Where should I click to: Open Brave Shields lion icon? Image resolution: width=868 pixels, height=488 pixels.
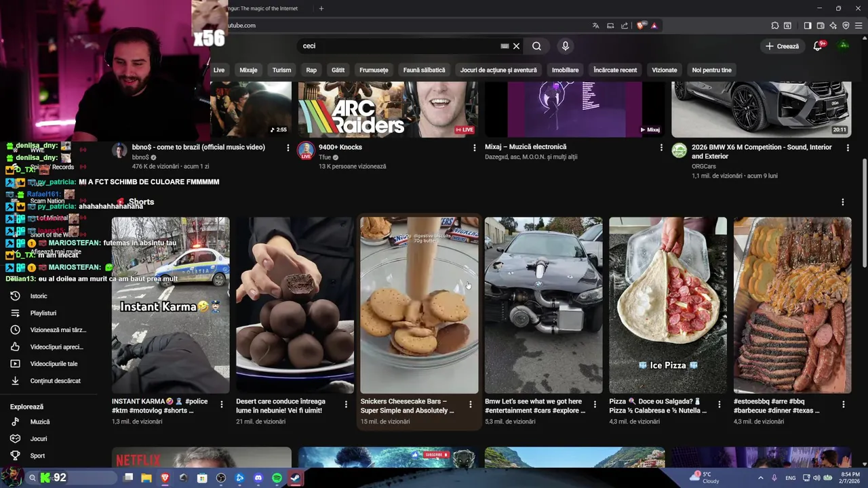(640, 26)
